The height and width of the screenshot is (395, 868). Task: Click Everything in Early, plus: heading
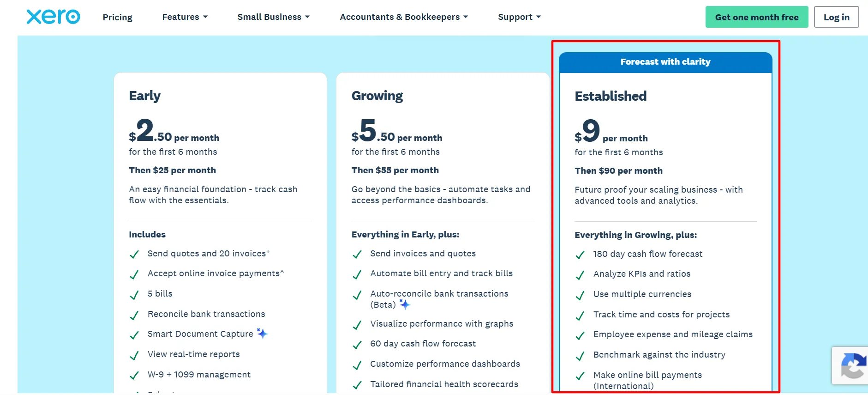[x=405, y=234]
